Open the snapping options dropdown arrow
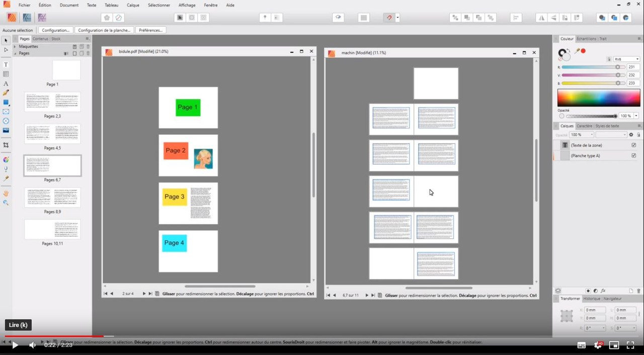 (x=397, y=18)
